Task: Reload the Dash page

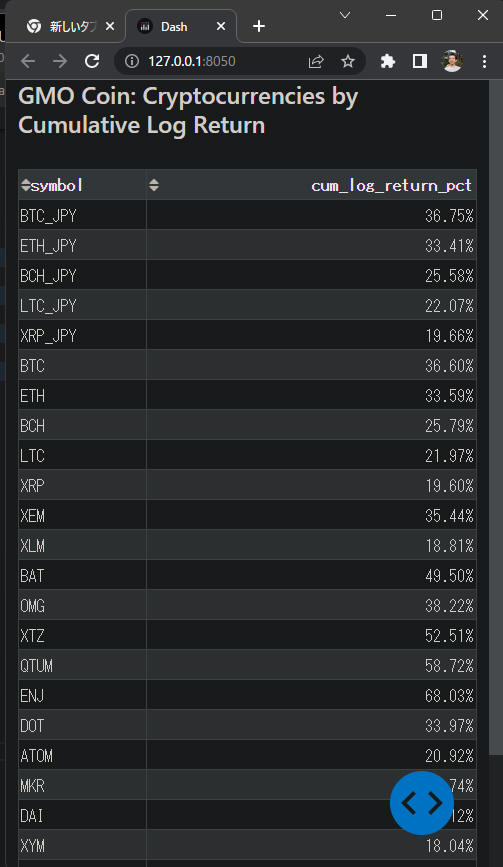Action: [x=92, y=61]
